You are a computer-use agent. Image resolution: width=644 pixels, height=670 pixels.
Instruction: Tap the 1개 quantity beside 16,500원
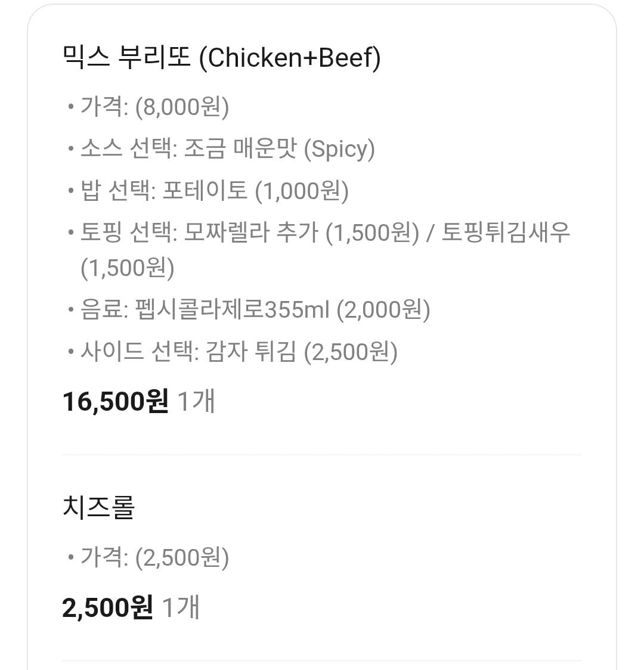(x=196, y=401)
